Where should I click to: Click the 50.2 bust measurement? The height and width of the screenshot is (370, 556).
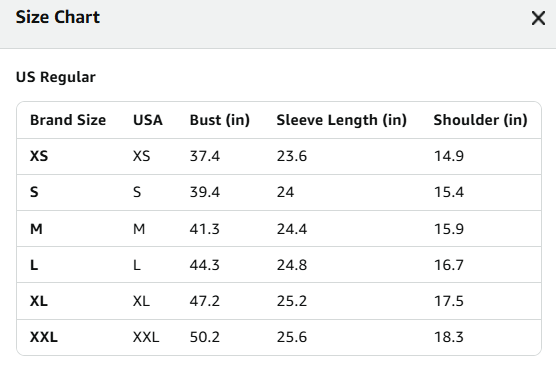[x=205, y=337]
